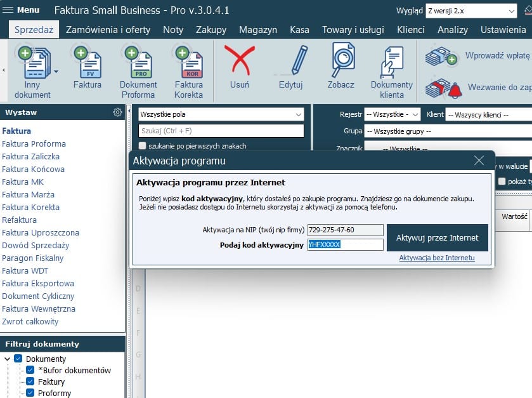Select Faktura Wewnętrzna
The image size is (532, 398).
coord(39,308)
